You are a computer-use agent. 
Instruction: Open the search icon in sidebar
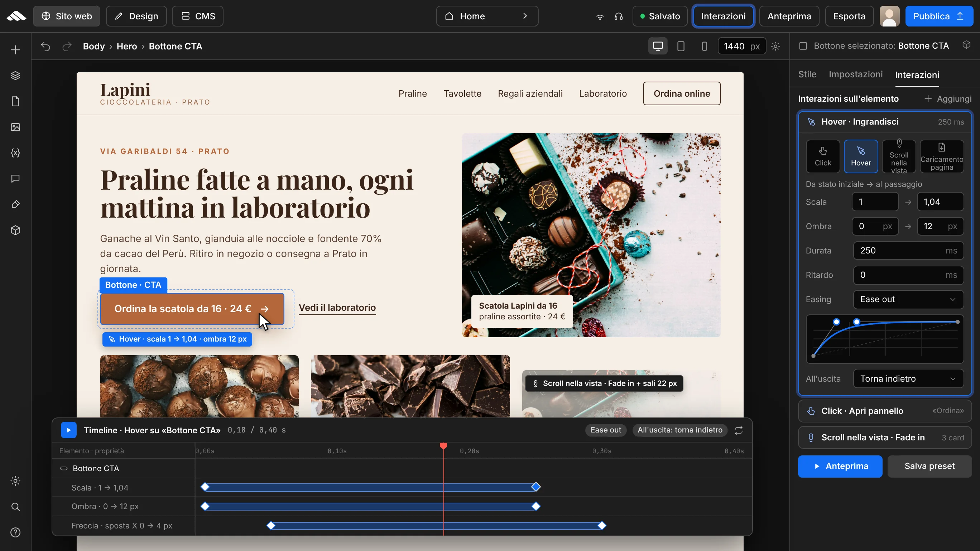[x=16, y=507]
